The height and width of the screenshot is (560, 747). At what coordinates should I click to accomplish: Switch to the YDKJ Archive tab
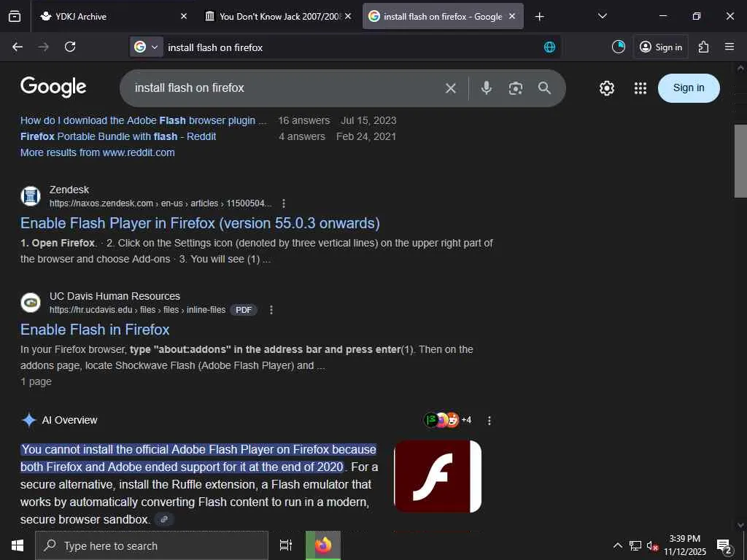[113, 16]
